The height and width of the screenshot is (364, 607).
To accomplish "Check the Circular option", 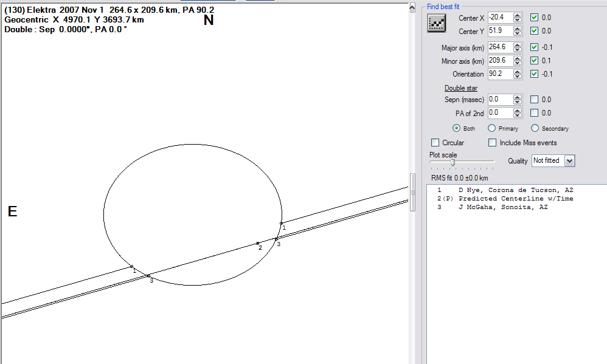I will click(435, 143).
